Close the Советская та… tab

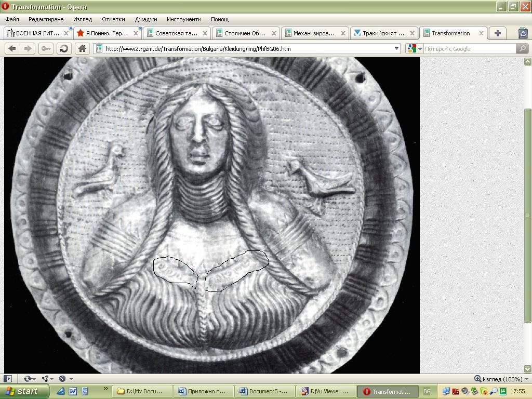pyautogui.click(x=205, y=33)
